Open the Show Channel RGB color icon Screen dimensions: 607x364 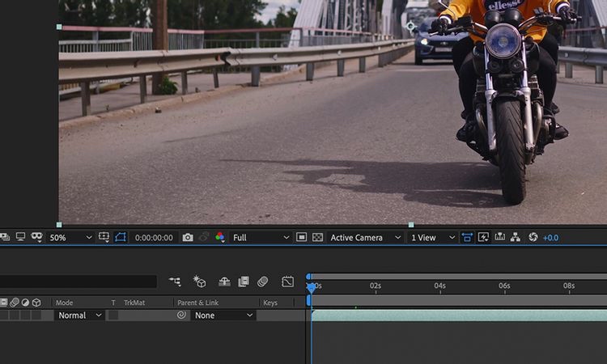pos(220,238)
